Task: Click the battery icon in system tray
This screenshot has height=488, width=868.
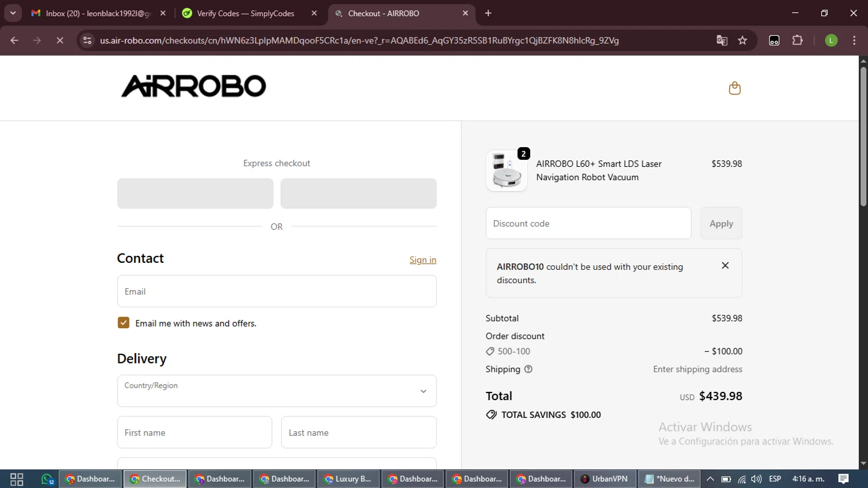Action: pyautogui.click(x=726, y=479)
